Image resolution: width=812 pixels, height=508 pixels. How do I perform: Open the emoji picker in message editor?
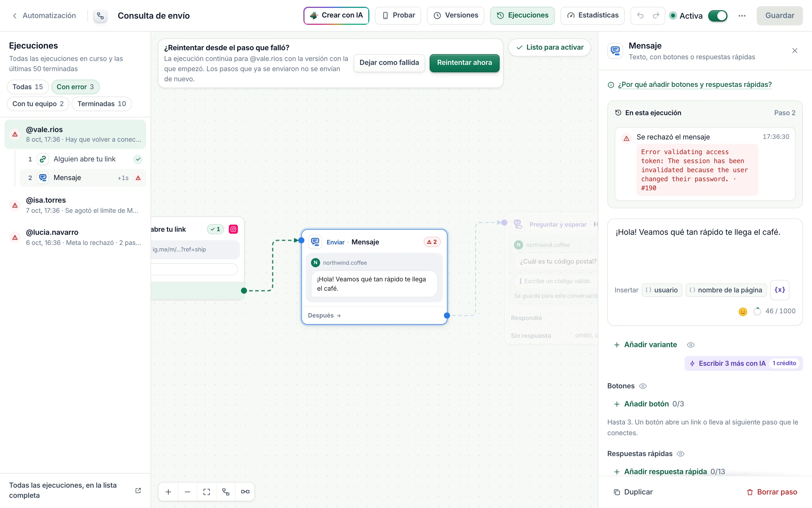pyautogui.click(x=743, y=312)
